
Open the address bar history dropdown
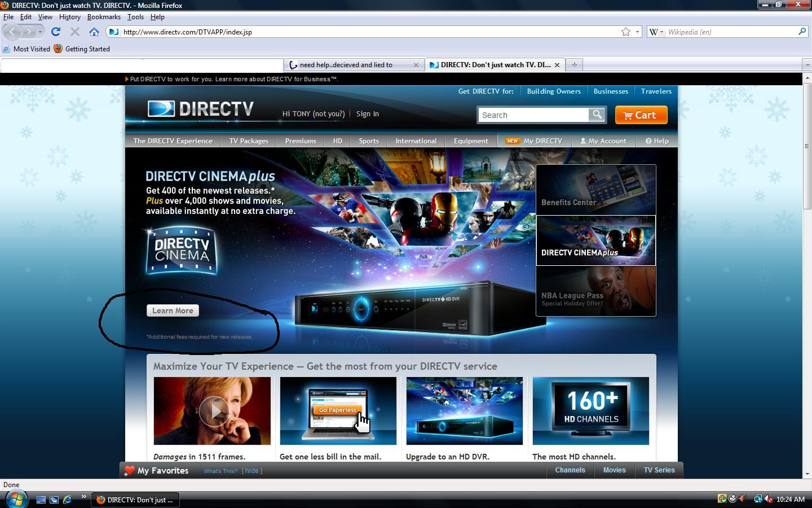point(638,32)
